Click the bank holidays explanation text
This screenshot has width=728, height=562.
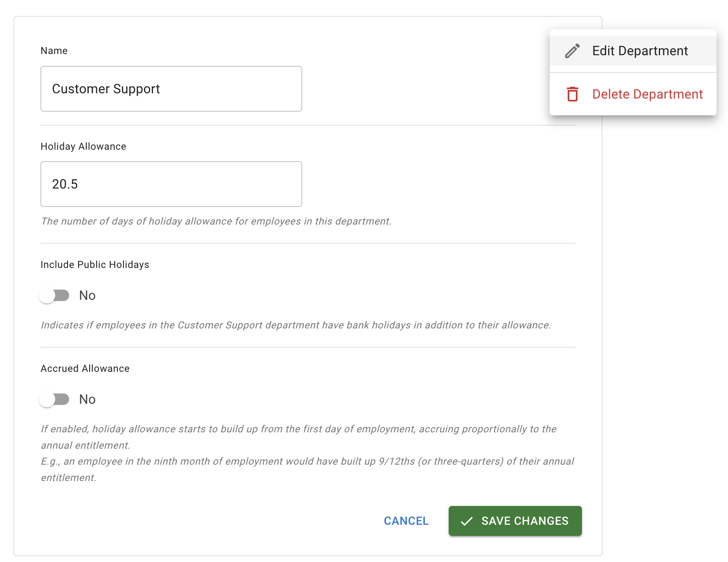[x=296, y=325]
